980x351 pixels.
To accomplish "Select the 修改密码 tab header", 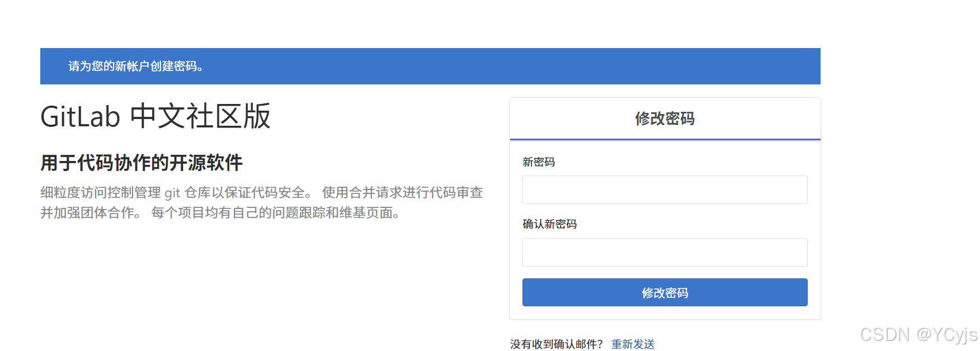I will point(665,118).
